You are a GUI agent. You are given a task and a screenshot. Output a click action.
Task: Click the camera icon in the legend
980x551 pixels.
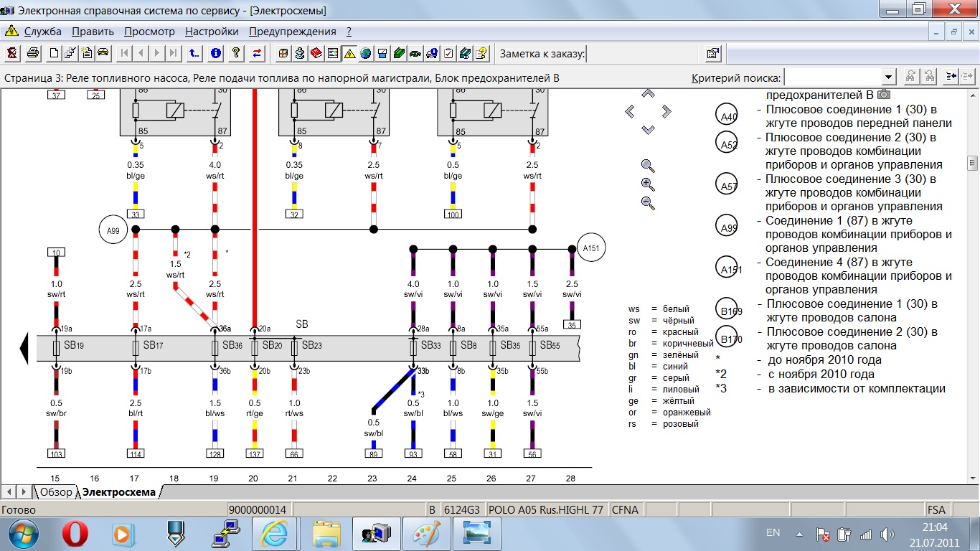click(x=884, y=95)
